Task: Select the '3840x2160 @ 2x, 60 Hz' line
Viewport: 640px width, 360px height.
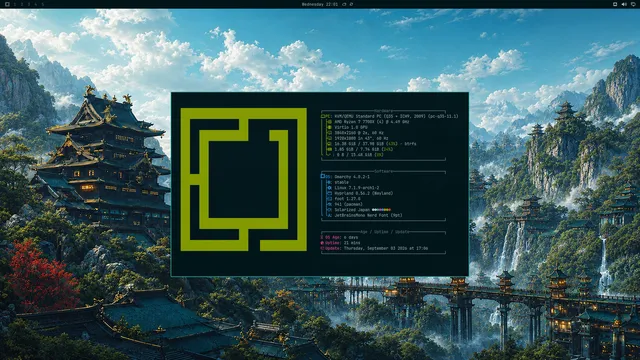Action: click(359, 133)
